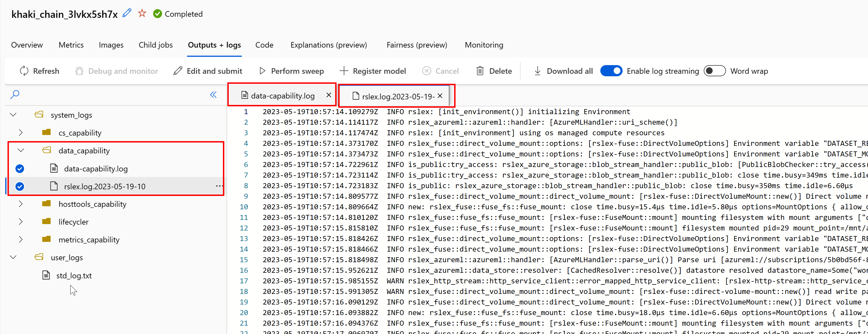The image size is (868, 334).
Task: Expand the hosttools_capability folder
Action: pos(21,204)
